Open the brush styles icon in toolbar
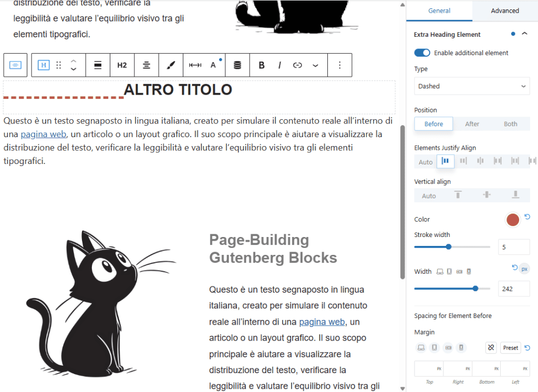The height and width of the screenshot is (392, 538). click(171, 65)
